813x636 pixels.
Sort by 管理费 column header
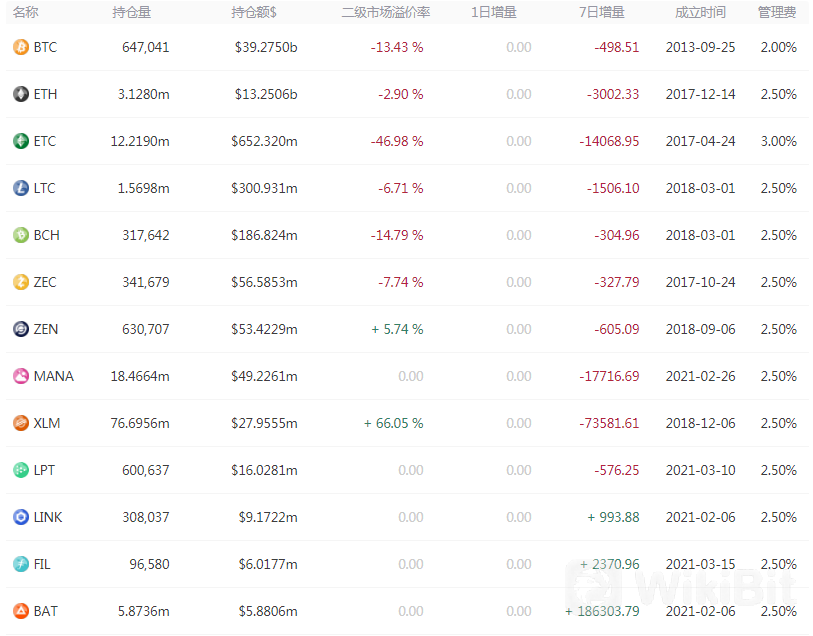[x=777, y=12]
